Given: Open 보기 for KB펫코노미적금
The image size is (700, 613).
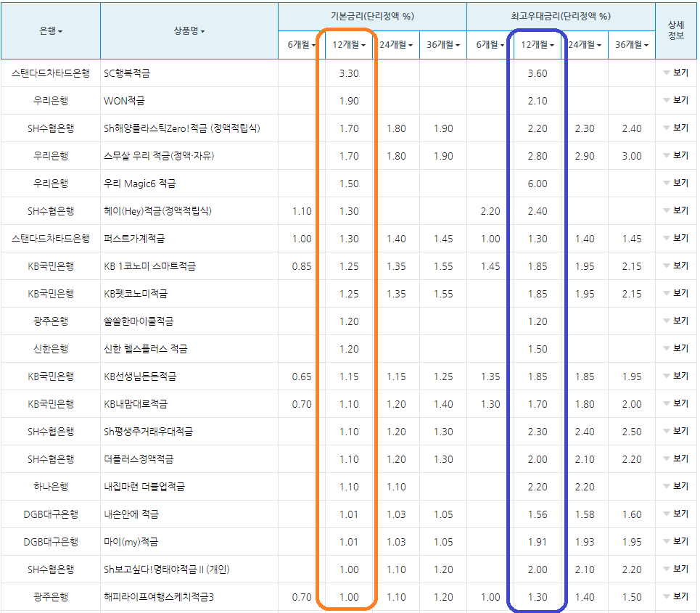Looking at the screenshot, I should point(676,293).
